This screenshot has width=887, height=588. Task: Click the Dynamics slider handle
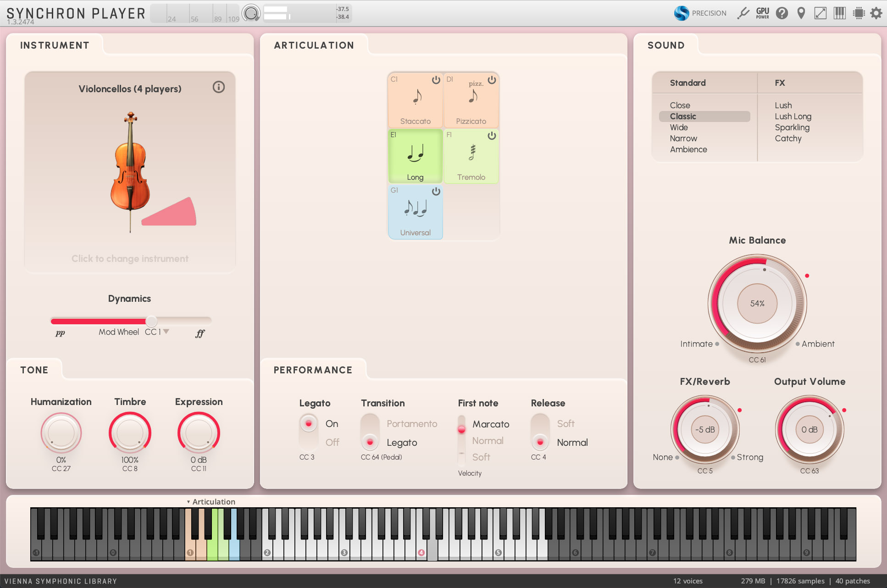tap(151, 321)
